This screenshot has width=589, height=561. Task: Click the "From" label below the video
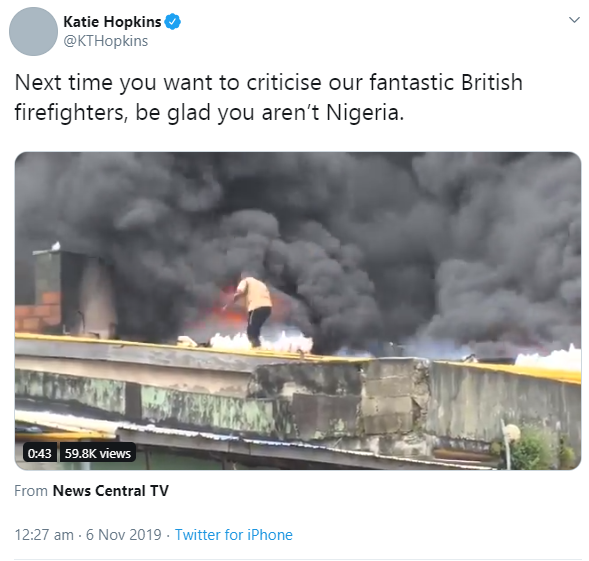31,491
